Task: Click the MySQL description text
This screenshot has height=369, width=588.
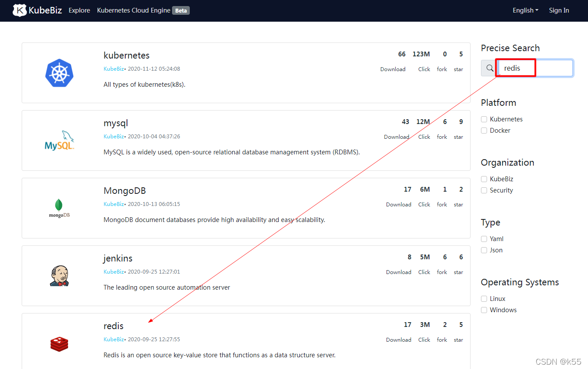Action: point(232,152)
